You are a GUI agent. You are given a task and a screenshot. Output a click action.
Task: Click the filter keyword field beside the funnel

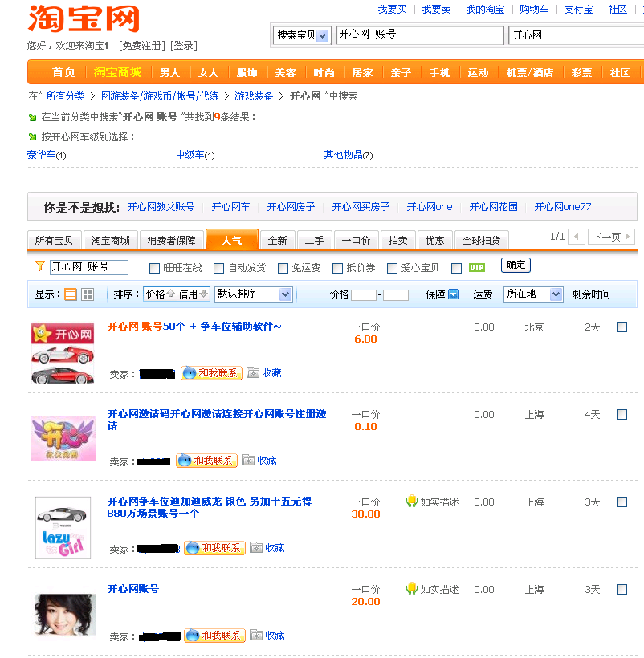(x=89, y=267)
